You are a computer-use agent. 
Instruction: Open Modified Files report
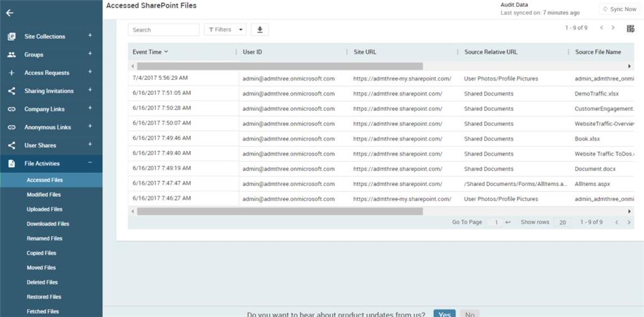click(44, 194)
